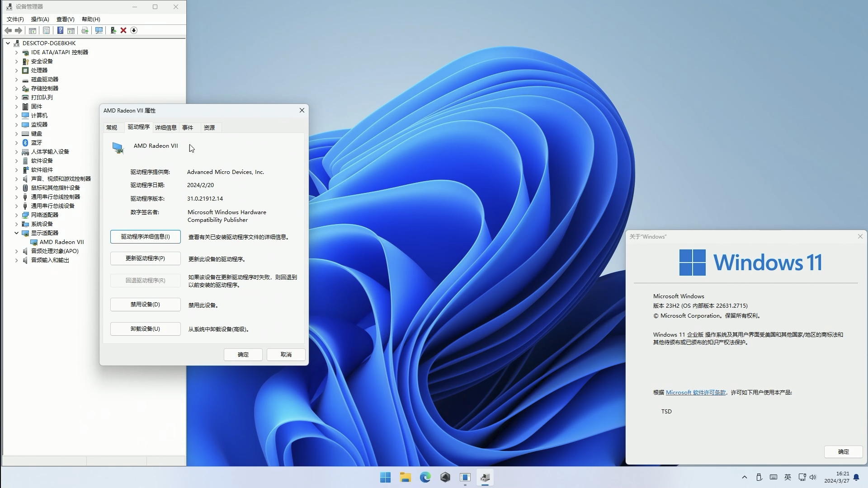Click the Uninstall device red X icon
This screenshot has height=488, width=868.
click(123, 30)
